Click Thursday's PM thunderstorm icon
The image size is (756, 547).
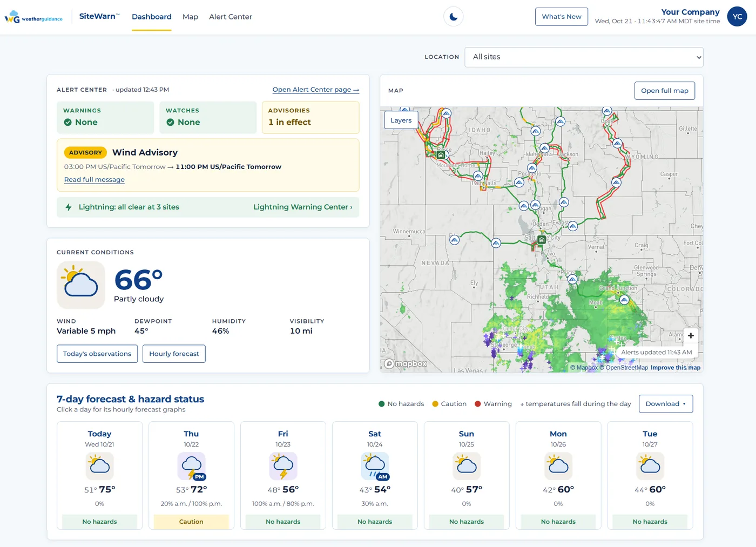(x=191, y=466)
